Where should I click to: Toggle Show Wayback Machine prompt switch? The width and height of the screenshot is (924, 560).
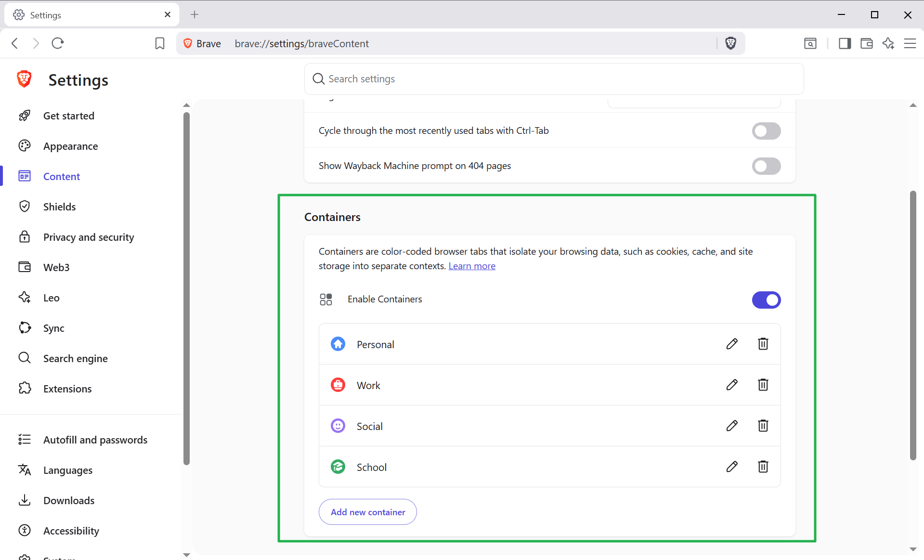tap(766, 166)
